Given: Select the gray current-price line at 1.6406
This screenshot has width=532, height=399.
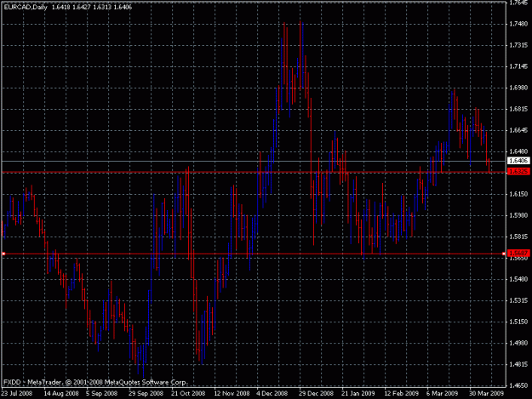Looking at the screenshot, I should [254, 161].
